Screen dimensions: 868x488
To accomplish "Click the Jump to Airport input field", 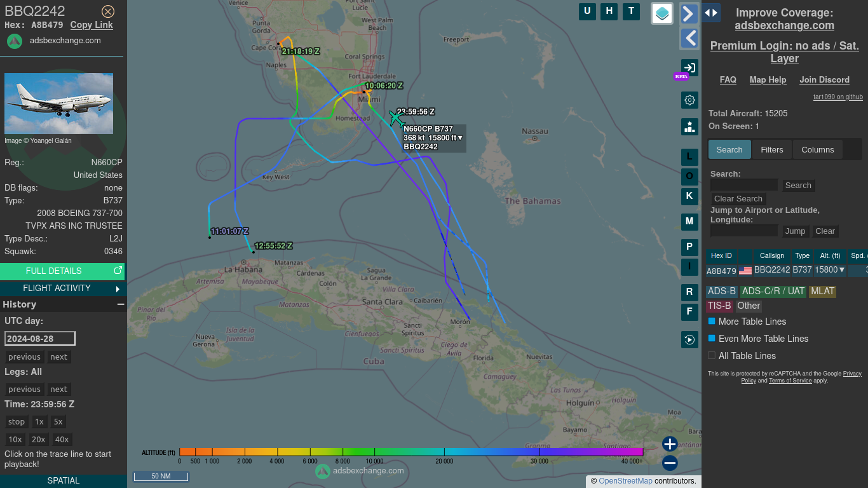I will [x=744, y=231].
